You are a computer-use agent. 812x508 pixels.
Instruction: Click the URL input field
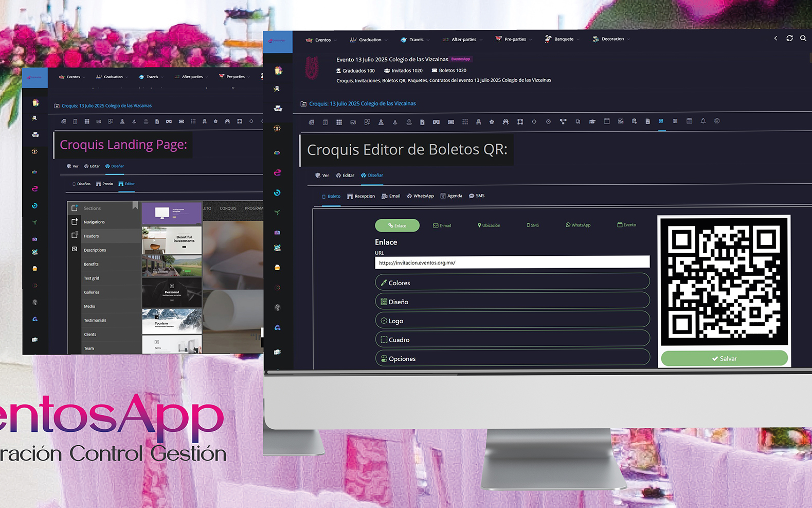tap(512, 262)
